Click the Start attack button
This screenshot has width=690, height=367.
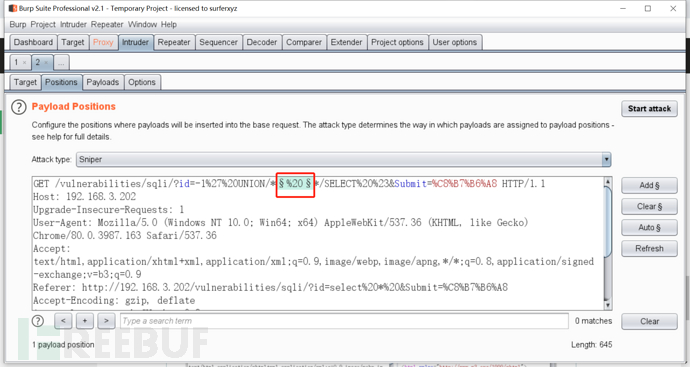coord(649,109)
